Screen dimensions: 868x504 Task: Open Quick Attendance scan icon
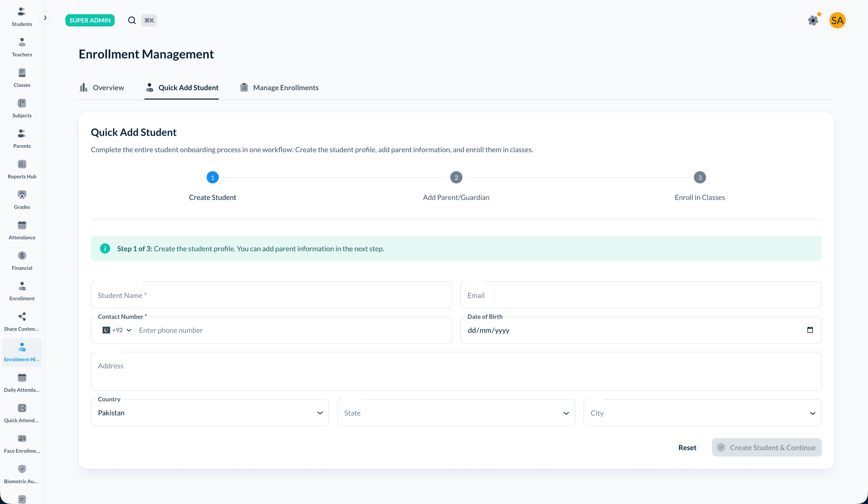coord(22,409)
